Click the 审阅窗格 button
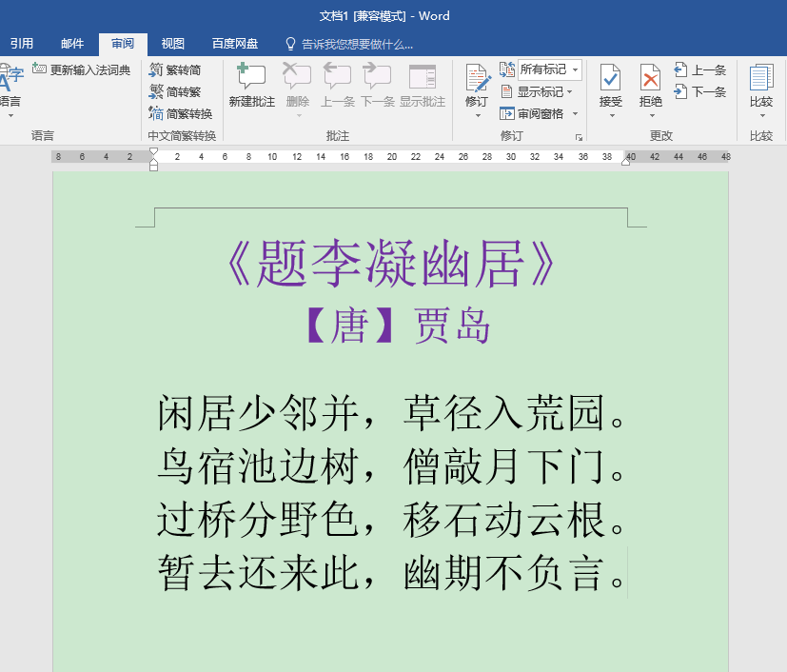This screenshot has height=672, width=787. point(533,114)
